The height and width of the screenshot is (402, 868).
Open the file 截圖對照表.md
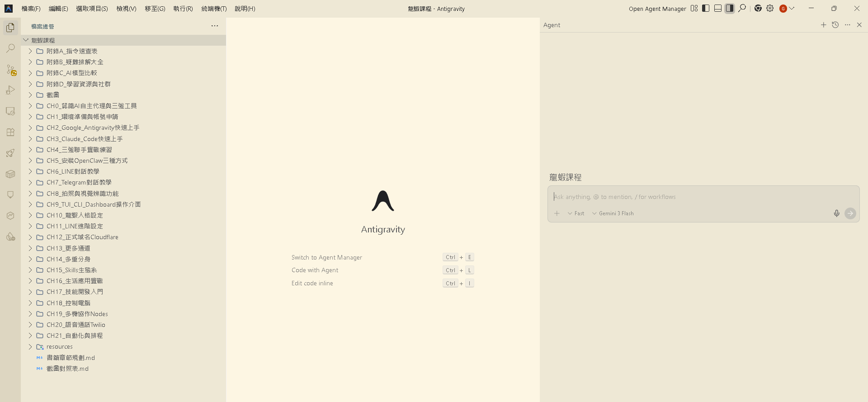point(123,369)
